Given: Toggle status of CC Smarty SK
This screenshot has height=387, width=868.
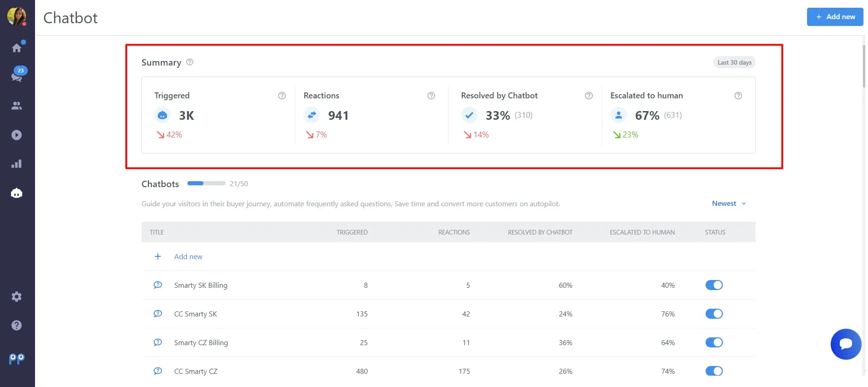Looking at the screenshot, I should click(x=714, y=314).
